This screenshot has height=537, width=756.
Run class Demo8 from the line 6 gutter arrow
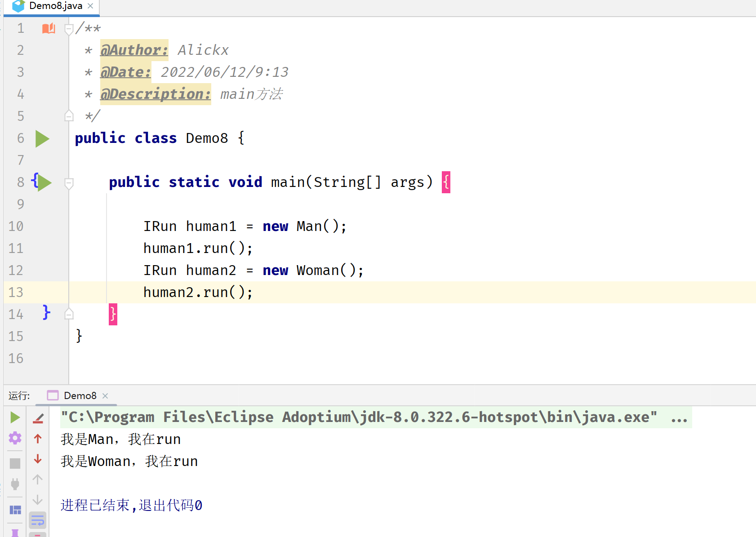(42, 139)
